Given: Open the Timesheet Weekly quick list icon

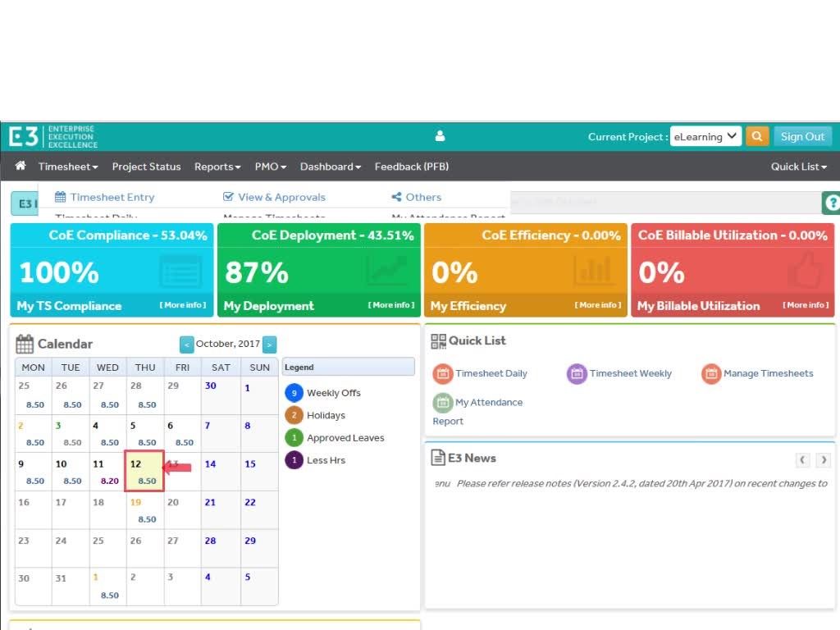Looking at the screenshot, I should point(577,374).
